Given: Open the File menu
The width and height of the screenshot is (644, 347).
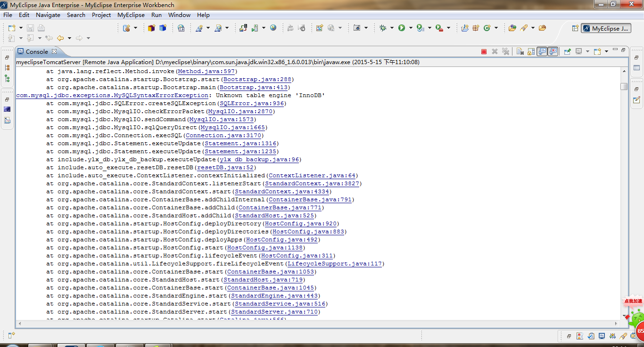Looking at the screenshot, I should click(x=8, y=15).
